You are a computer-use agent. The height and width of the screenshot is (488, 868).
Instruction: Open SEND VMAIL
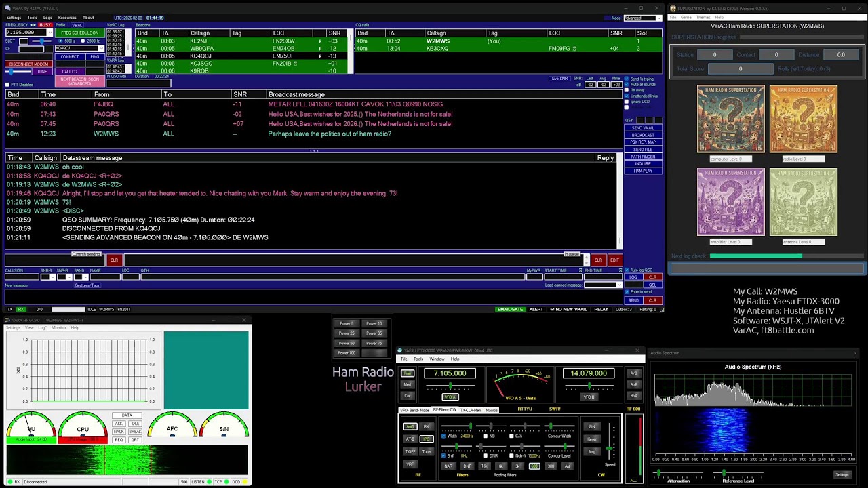pos(643,128)
